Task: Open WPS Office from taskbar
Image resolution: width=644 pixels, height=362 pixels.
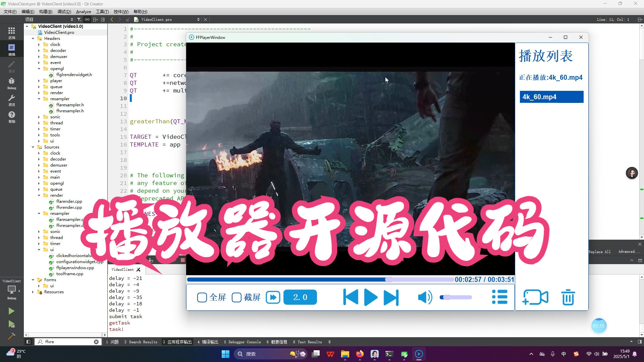Action: 330,354
